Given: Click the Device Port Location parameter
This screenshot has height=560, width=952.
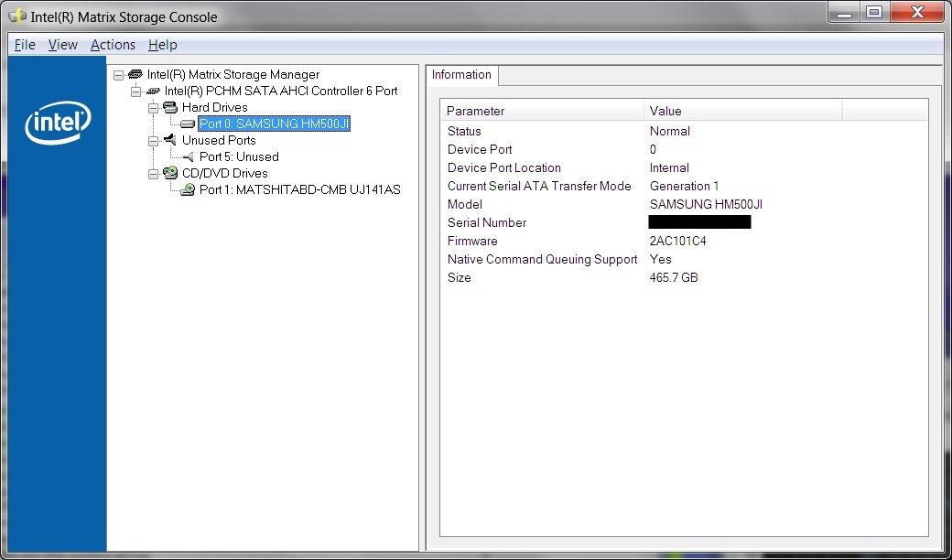Looking at the screenshot, I should pyautogui.click(x=504, y=167).
